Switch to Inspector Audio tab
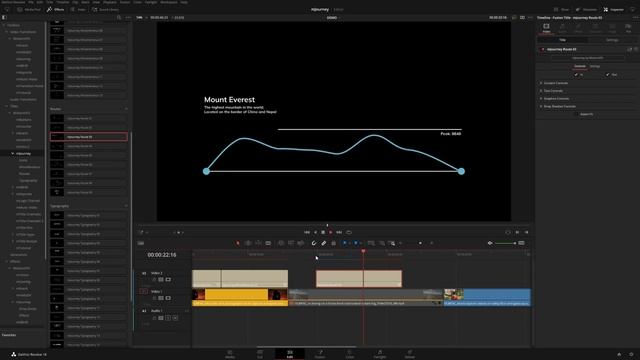The width and height of the screenshot is (640, 360). [x=562, y=28]
